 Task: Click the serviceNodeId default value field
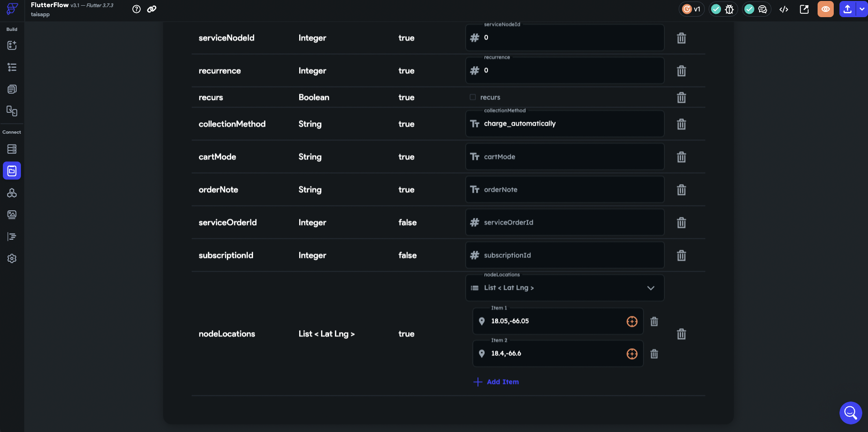point(565,38)
